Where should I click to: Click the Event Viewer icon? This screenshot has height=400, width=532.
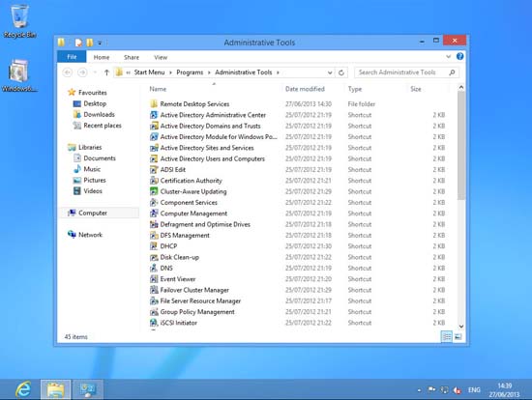point(154,279)
